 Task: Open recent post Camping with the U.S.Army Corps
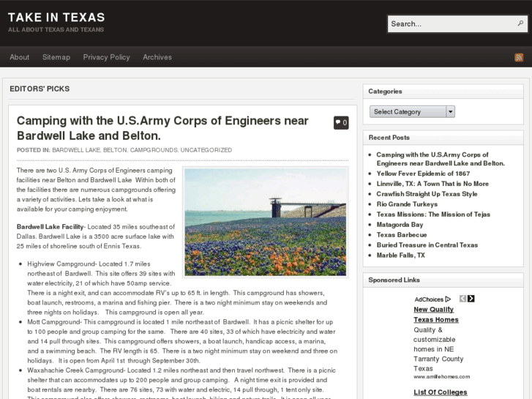pyautogui.click(x=441, y=159)
